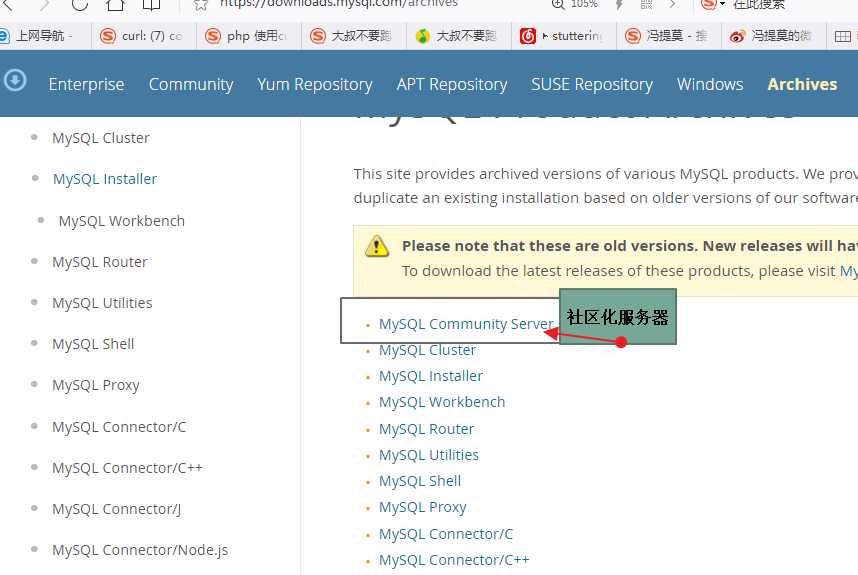The height and width of the screenshot is (575, 858).
Task: Open the Community nav tab
Action: coord(191,84)
